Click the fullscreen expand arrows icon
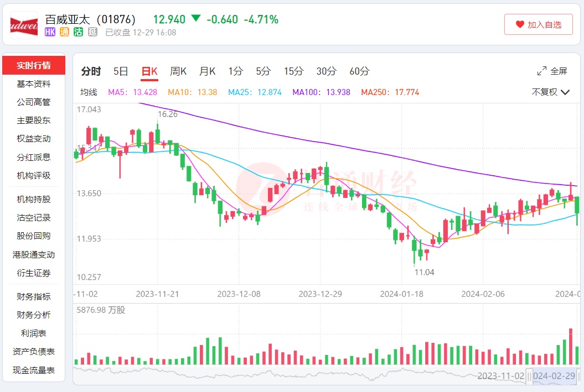The image size is (584, 392). (x=542, y=71)
